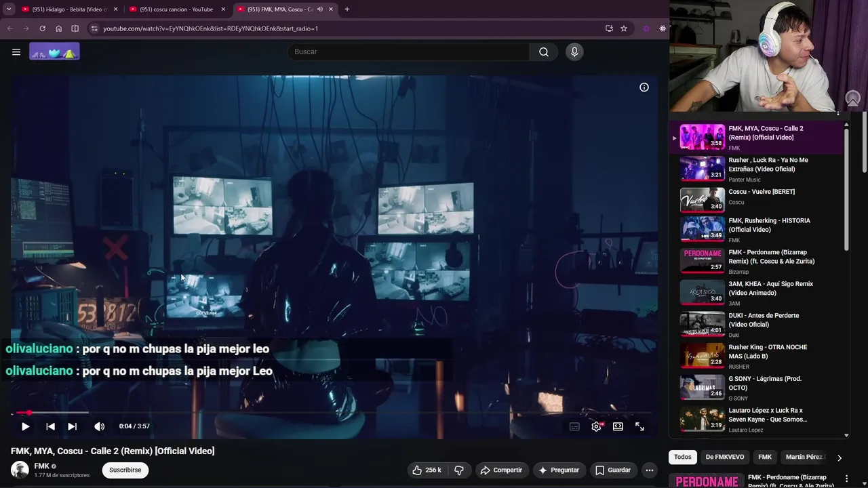The height and width of the screenshot is (488, 868).
Task: Mute the video player volume
Action: [99, 426]
